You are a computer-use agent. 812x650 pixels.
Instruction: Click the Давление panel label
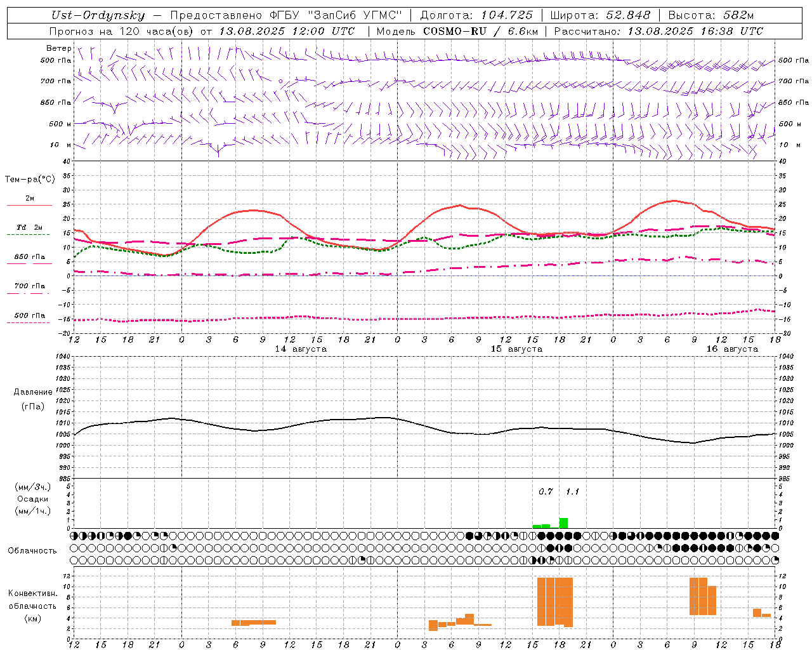click(x=33, y=392)
